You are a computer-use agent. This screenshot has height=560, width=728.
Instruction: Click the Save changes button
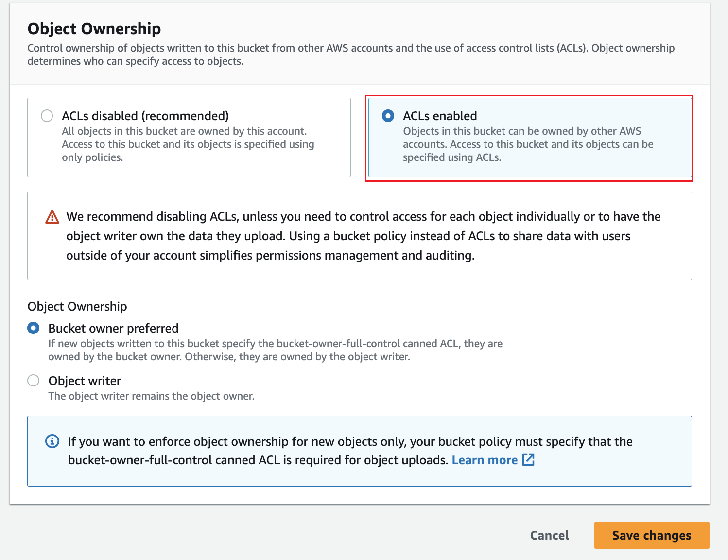pos(651,535)
